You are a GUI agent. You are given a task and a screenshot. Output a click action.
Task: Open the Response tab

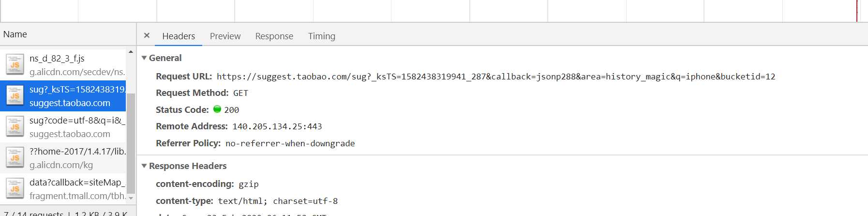pyautogui.click(x=274, y=36)
